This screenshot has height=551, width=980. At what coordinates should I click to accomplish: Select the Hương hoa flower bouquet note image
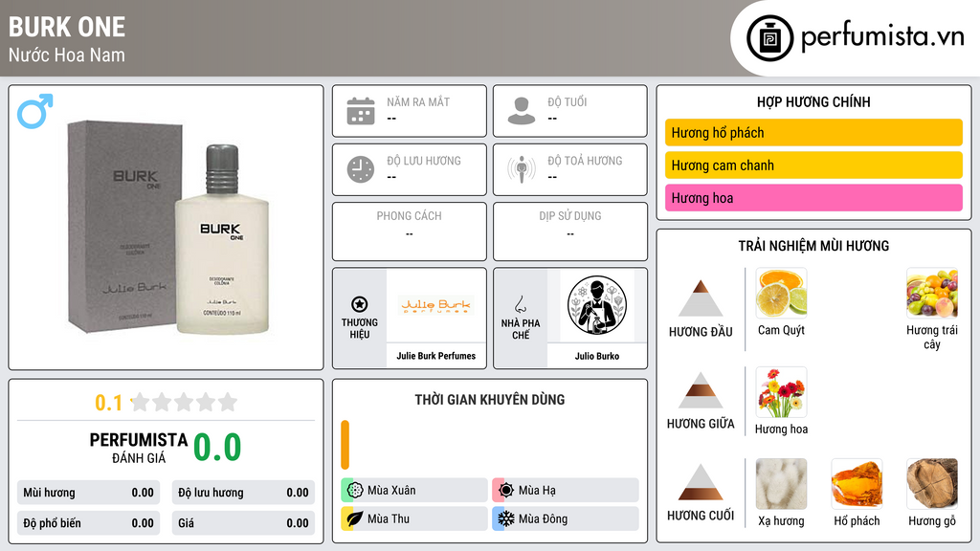781,391
